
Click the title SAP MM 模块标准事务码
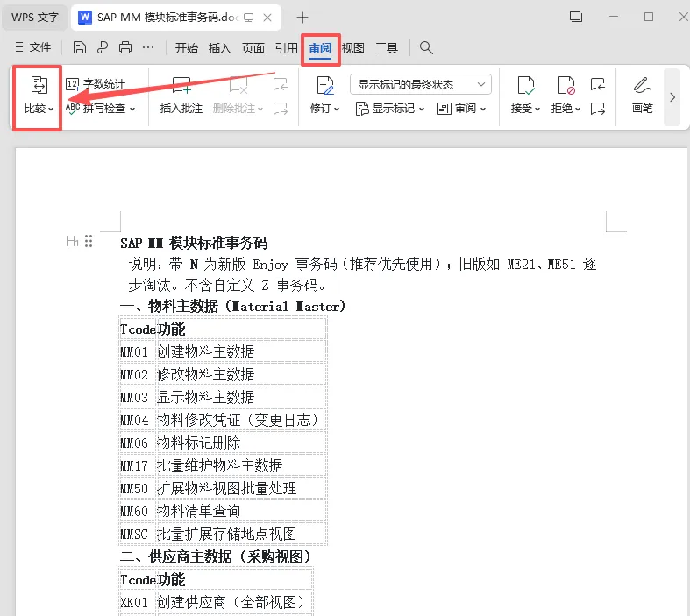[194, 243]
